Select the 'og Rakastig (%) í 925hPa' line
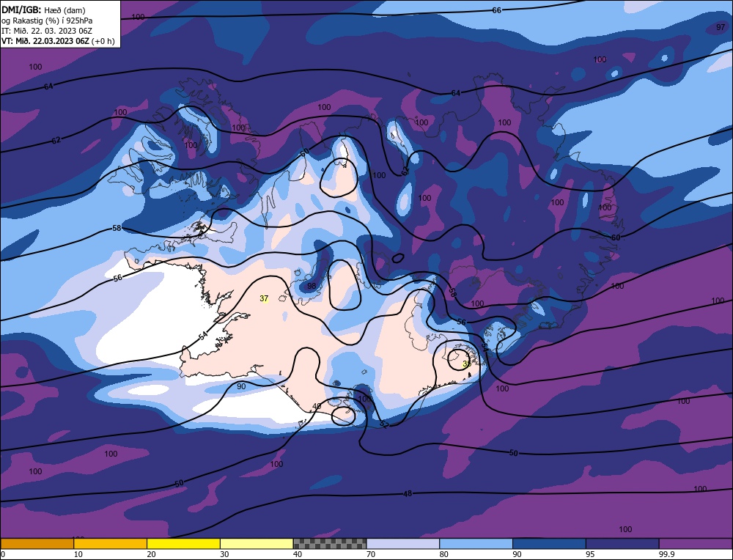The height and width of the screenshot is (560, 733). pyautogui.click(x=47, y=21)
